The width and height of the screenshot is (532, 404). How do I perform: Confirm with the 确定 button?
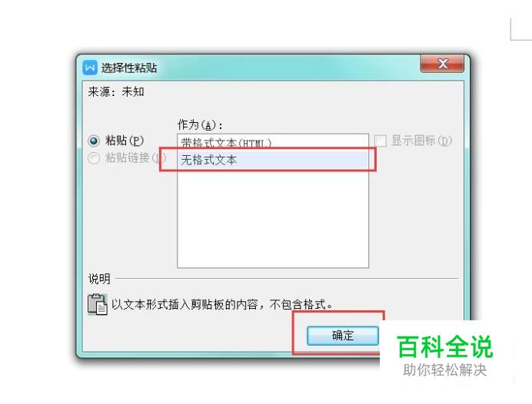tap(343, 336)
